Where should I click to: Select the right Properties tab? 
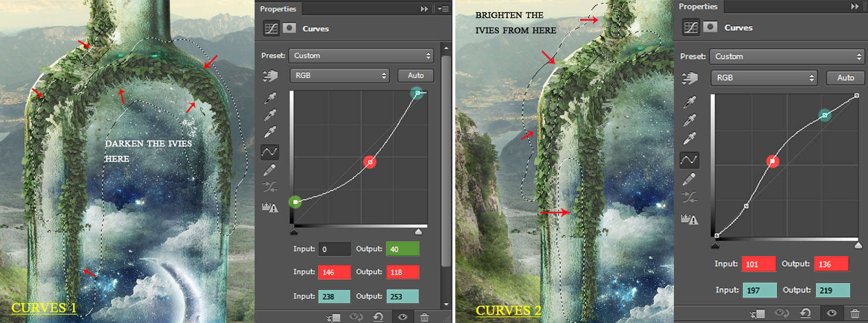tap(698, 7)
